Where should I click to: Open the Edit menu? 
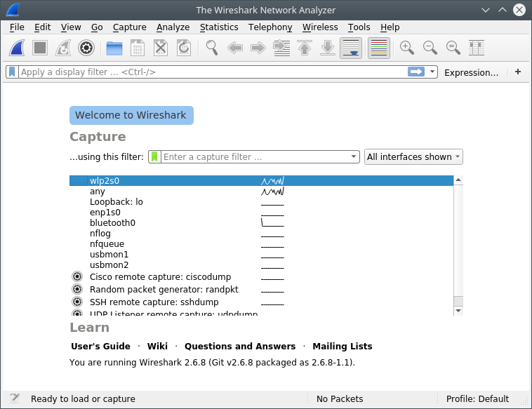(42, 27)
